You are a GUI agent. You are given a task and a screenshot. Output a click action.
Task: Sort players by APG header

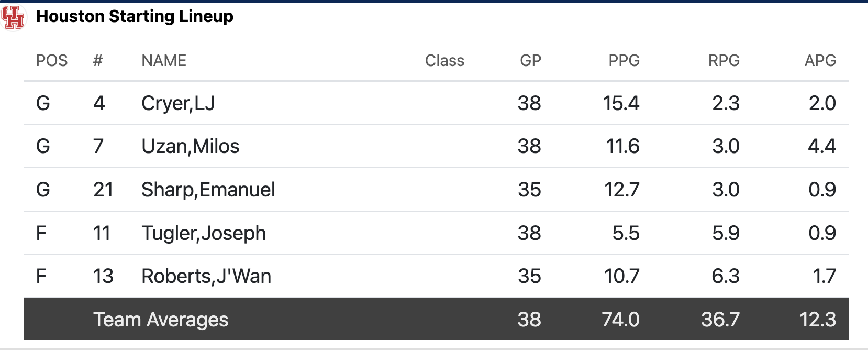click(x=820, y=61)
